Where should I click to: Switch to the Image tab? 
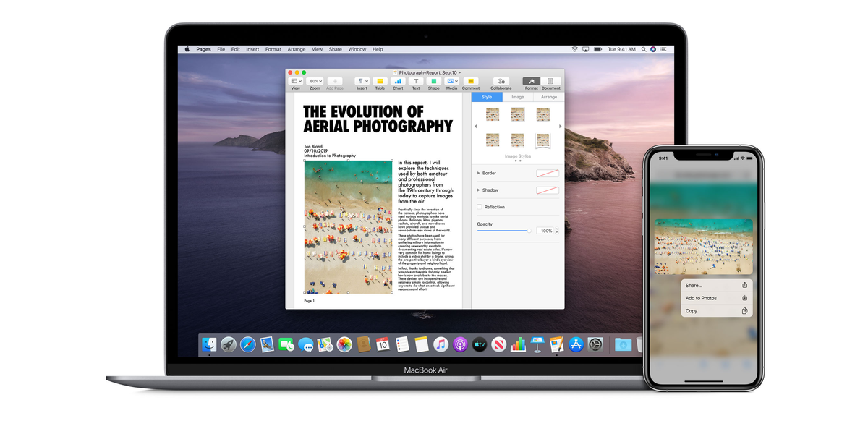(517, 97)
